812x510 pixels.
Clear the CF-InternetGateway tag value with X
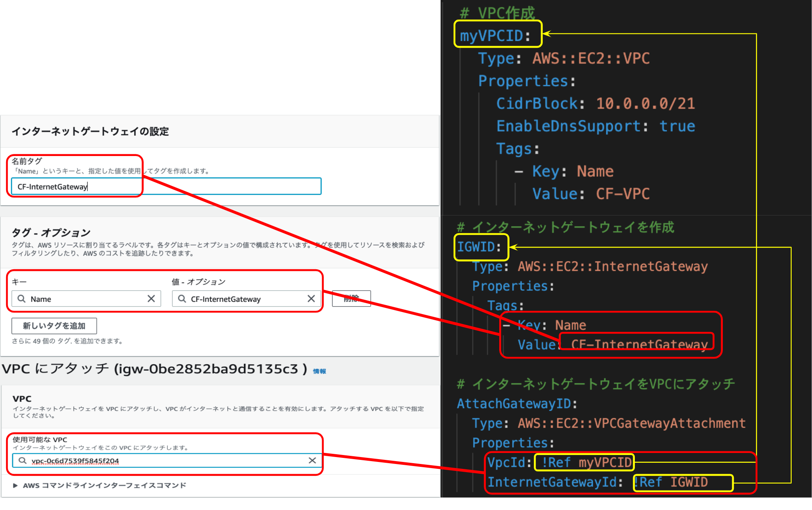tap(311, 299)
